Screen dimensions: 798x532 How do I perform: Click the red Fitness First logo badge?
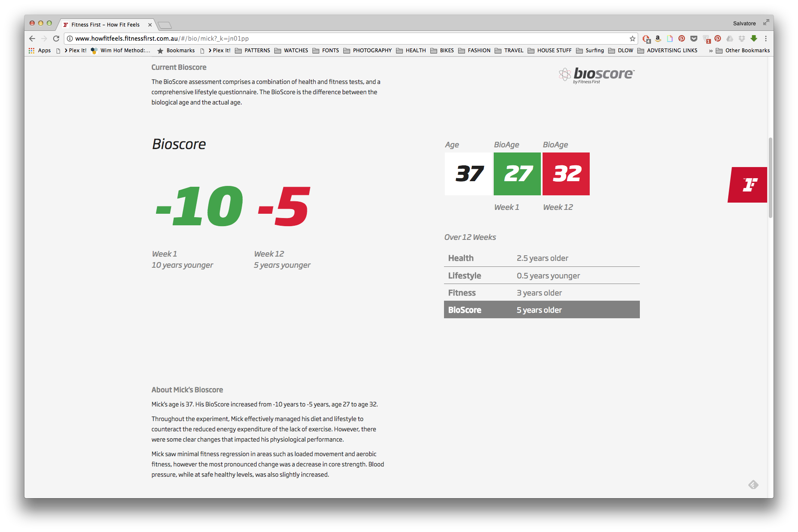[748, 185]
